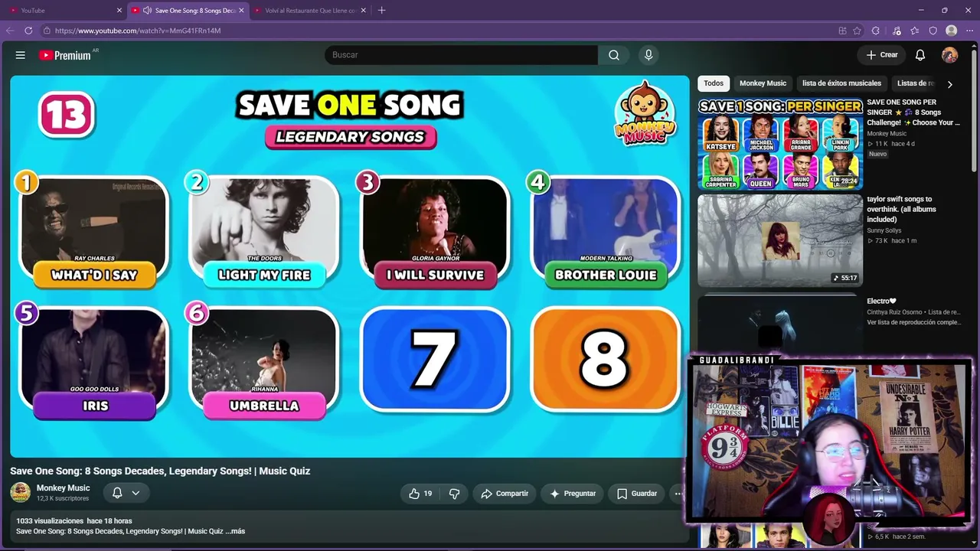This screenshot has width=980, height=551.
Task: Open the browser apps grid icon
Action: tap(843, 31)
